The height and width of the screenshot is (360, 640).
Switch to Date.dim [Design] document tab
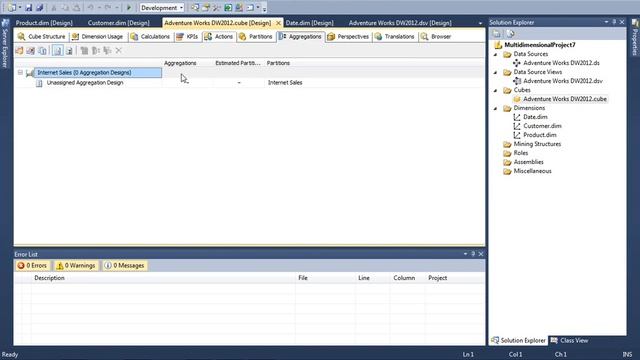pos(309,23)
